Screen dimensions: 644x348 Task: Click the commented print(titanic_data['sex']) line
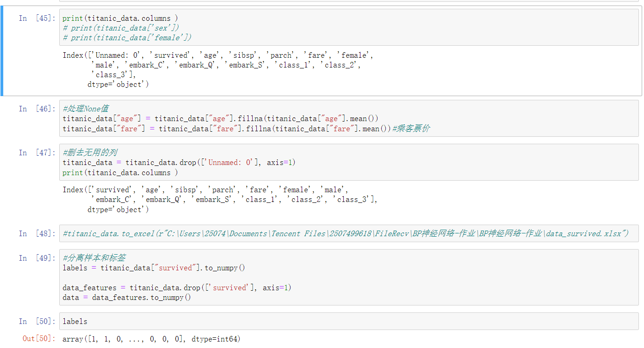[x=121, y=28]
